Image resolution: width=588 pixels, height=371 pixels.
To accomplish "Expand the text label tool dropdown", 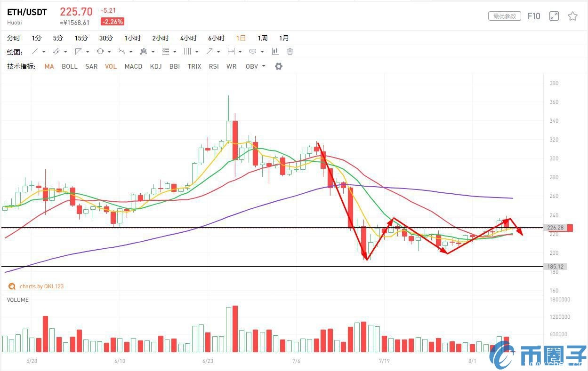I will [262, 51].
